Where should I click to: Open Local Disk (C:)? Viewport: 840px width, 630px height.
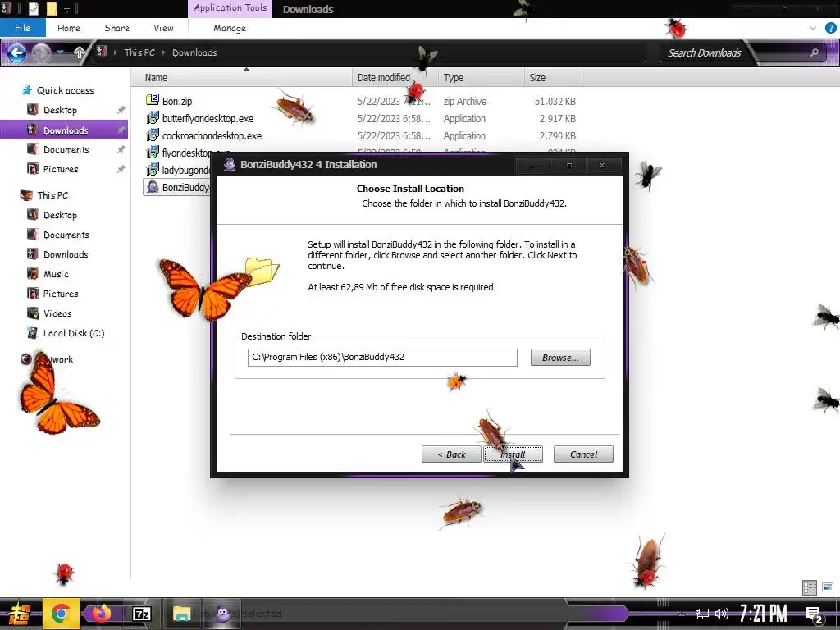(x=73, y=333)
